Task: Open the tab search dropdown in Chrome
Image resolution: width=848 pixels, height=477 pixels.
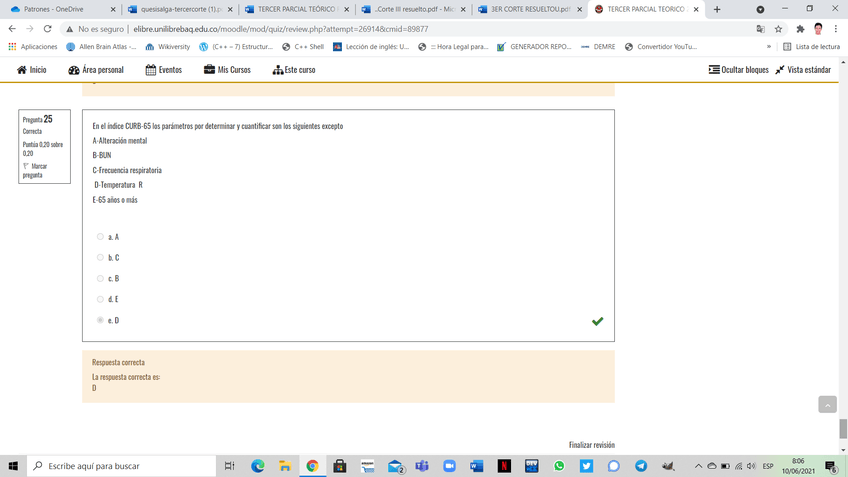Action: click(760, 9)
